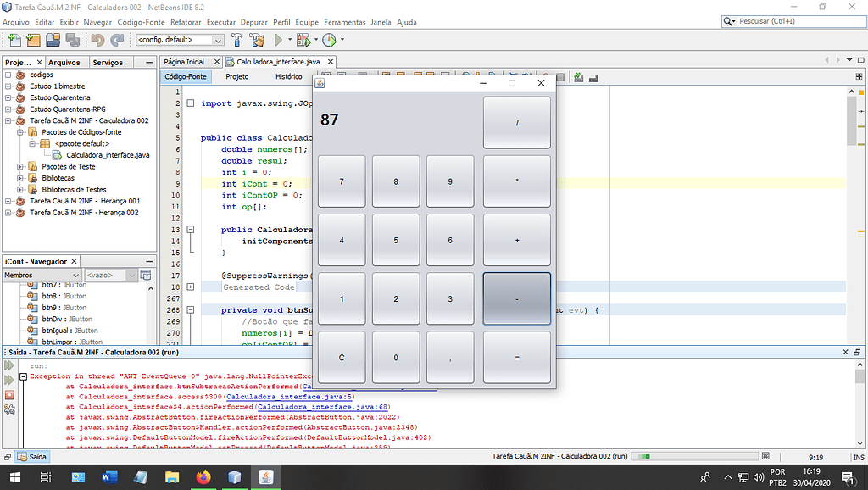Open the Refatorar menu
868x490 pixels.
point(186,21)
